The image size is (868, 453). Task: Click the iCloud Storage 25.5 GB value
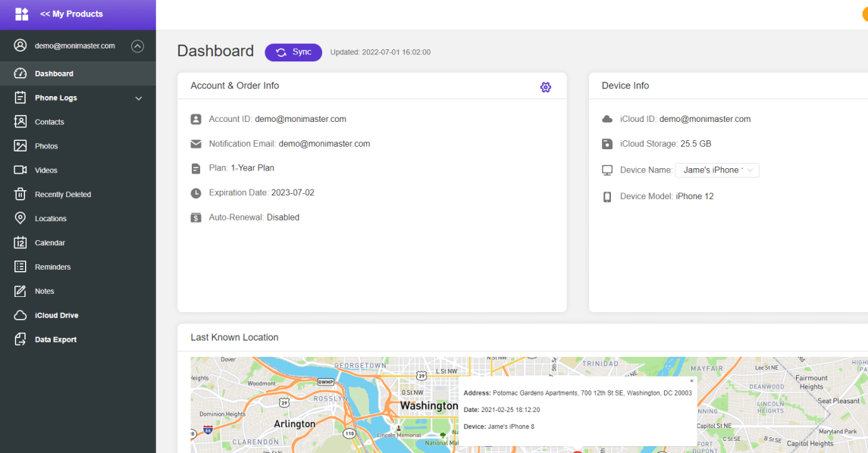tap(696, 144)
